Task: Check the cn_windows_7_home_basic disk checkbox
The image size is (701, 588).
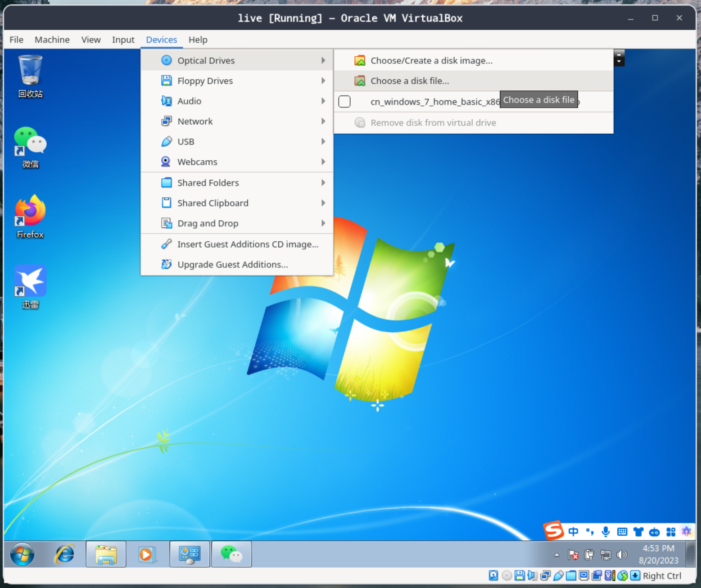Action: tap(344, 102)
